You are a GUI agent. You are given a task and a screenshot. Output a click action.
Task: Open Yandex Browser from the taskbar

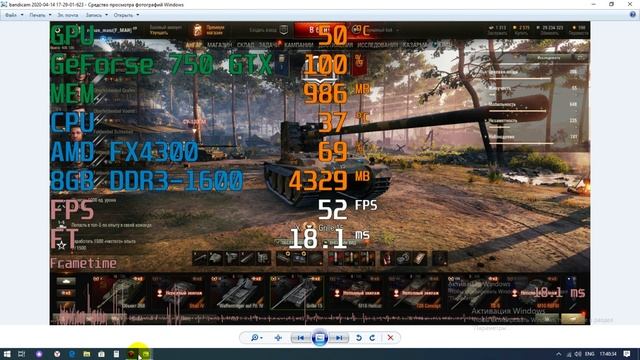[57, 354]
